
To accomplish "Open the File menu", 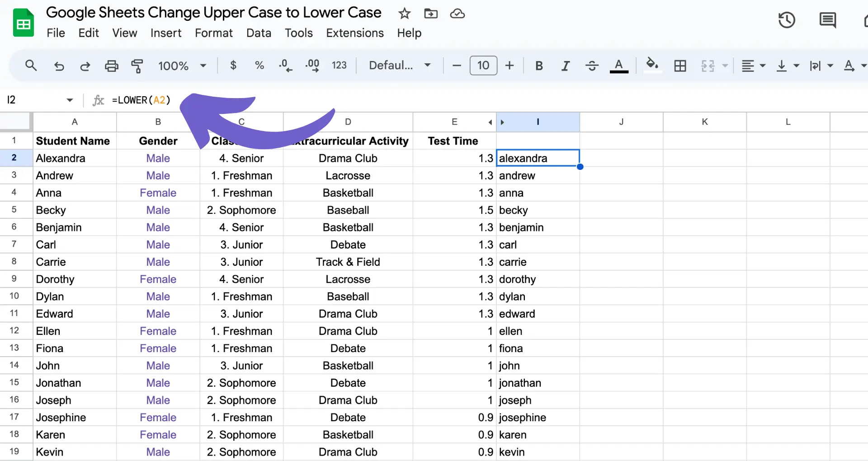I will (x=56, y=33).
